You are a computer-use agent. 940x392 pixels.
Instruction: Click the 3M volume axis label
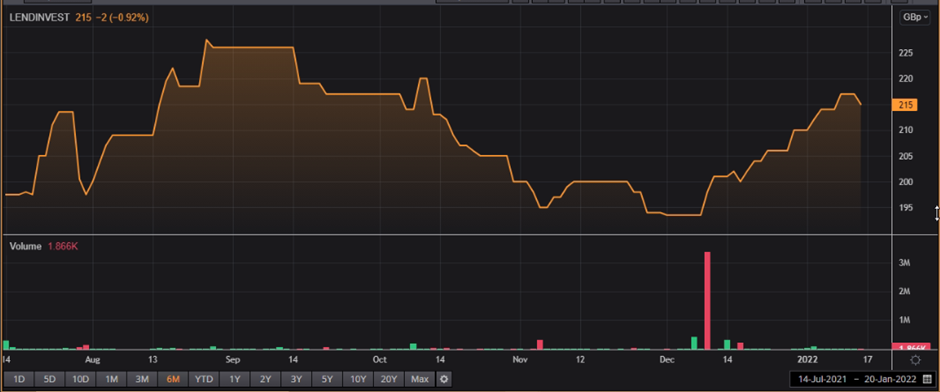(905, 263)
